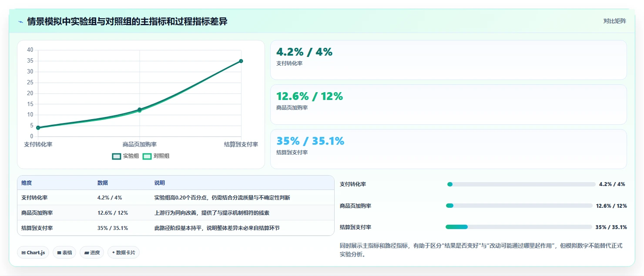Image resolution: width=644 pixels, height=276 pixels.
Task: Click the chart data point at 结算到支付率
Action: 241,61
